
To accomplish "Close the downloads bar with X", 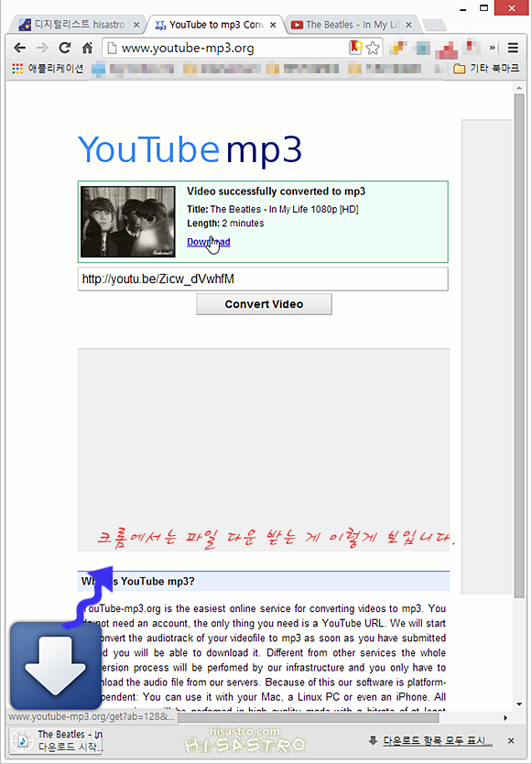I will pos(511,741).
